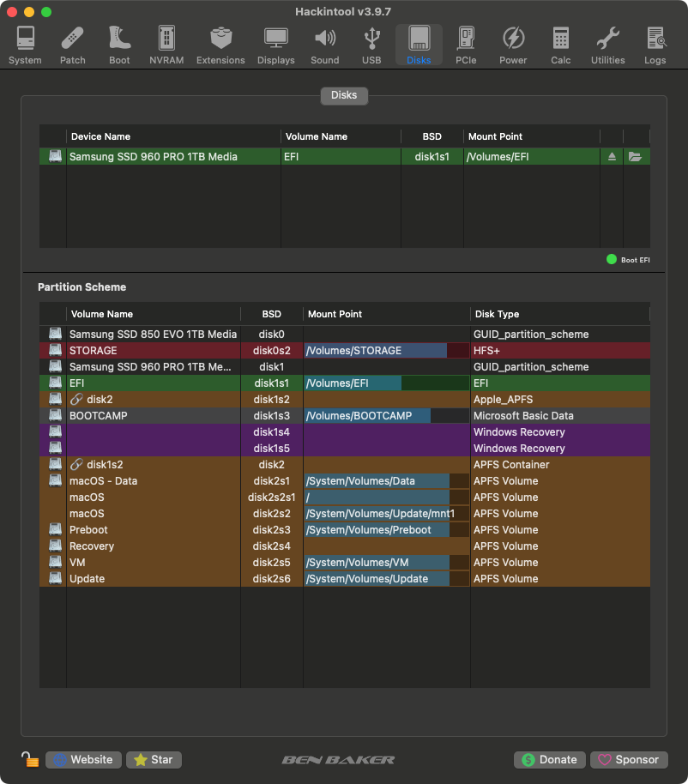Select the disk1s4 Windows Recovery row

click(x=345, y=432)
